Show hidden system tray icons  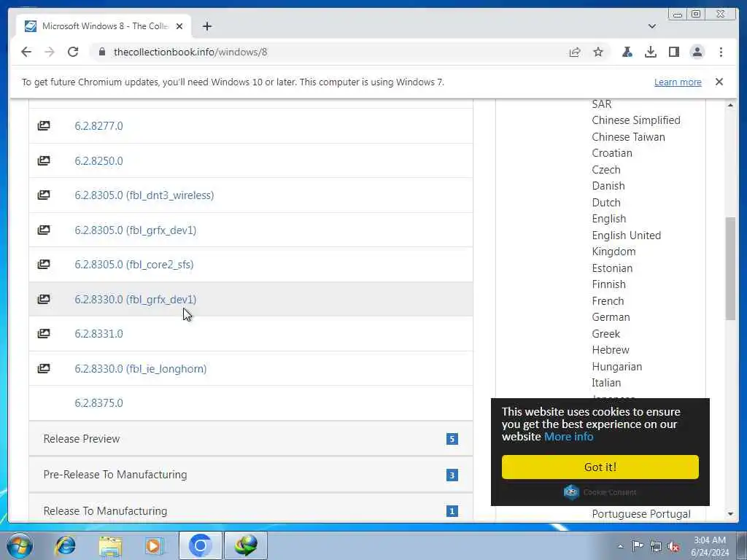[x=620, y=547]
